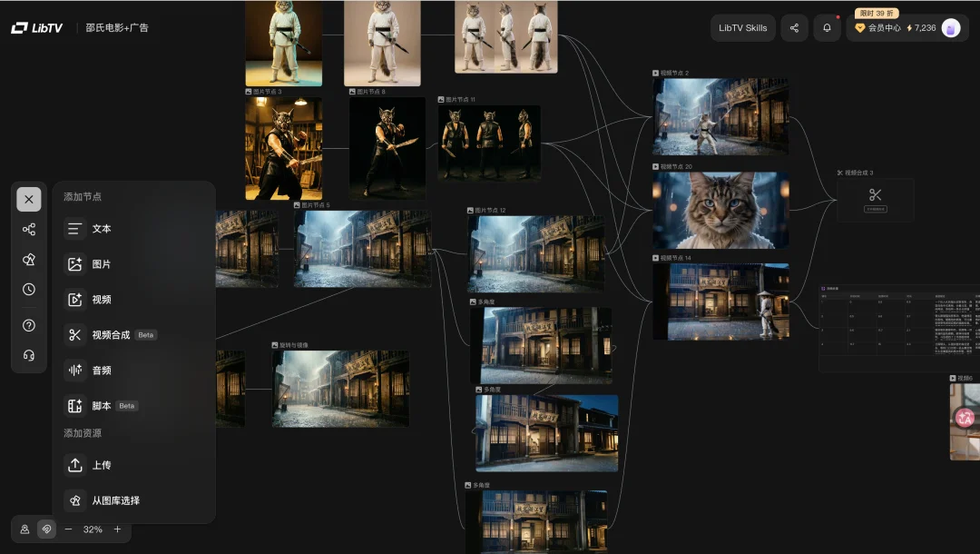Viewport: 980px width, 554px height.
Task: Add a 图片 image node
Action: coord(101,264)
